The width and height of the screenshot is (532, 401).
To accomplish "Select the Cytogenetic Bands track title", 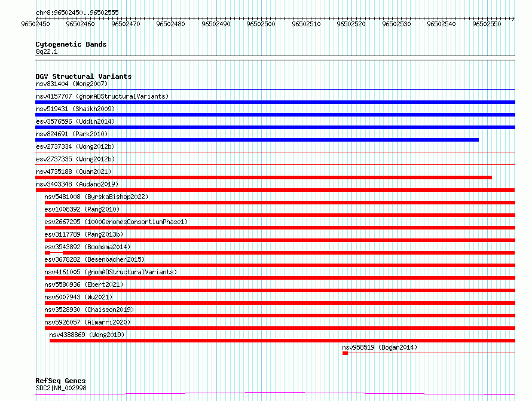I will 71,44.
